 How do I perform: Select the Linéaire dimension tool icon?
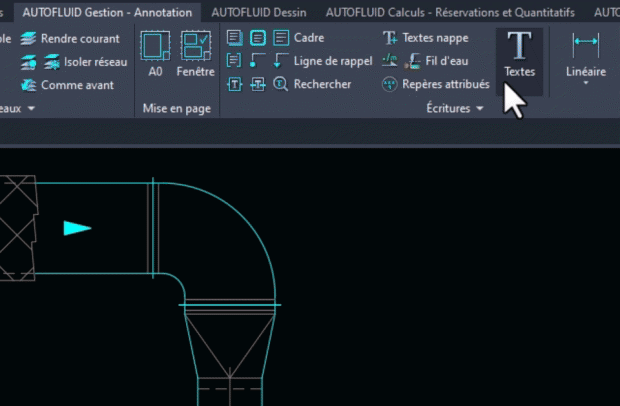(586, 45)
